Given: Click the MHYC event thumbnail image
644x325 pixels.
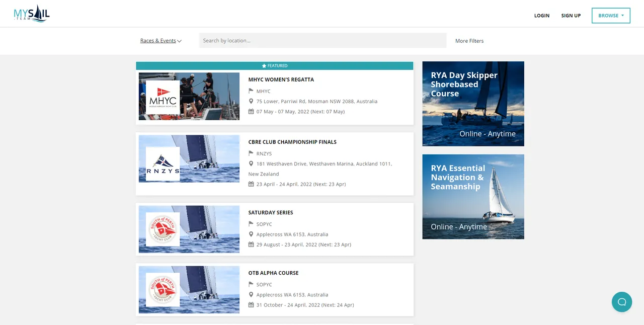Looking at the screenshot, I should click(x=189, y=96).
